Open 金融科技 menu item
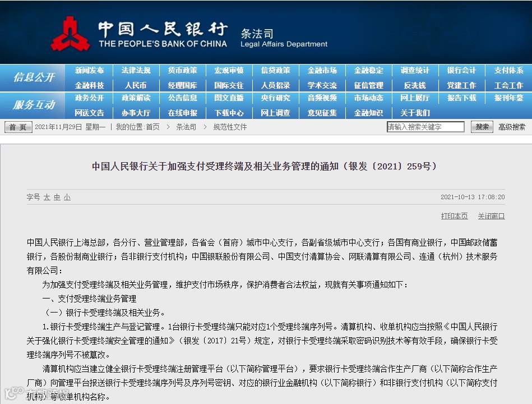 (89, 85)
